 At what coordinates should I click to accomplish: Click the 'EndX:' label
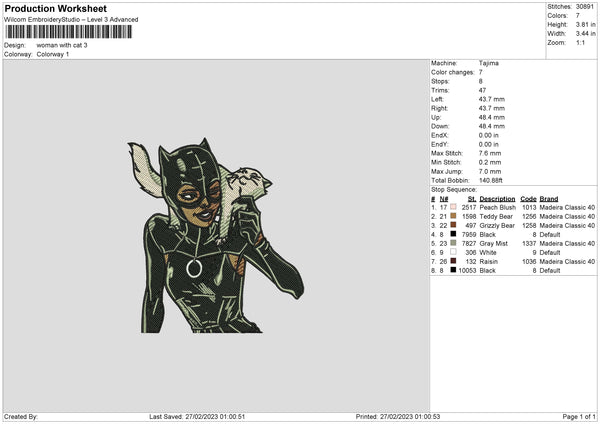coord(439,135)
